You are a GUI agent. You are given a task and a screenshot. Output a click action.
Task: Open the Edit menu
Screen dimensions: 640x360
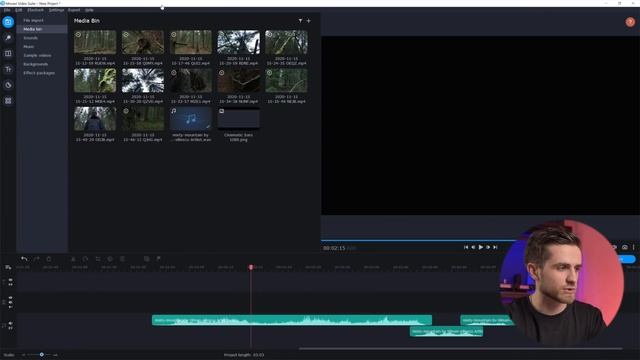click(x=19, y=10)
